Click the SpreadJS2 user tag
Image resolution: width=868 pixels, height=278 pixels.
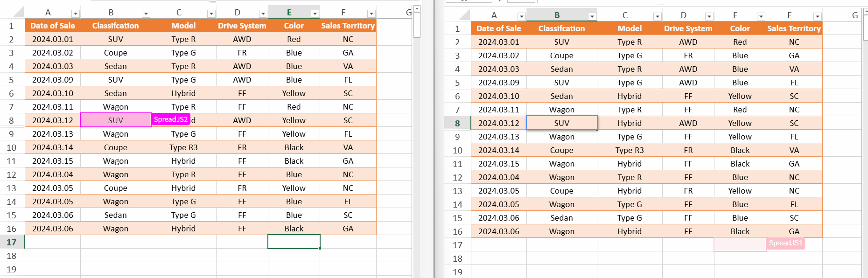click(171, 119)
